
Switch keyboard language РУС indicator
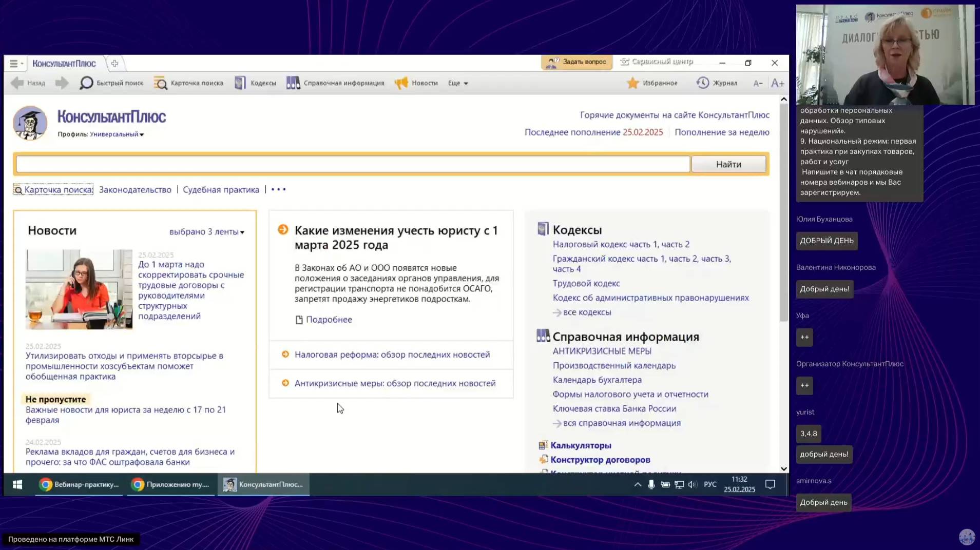coord(710,484)
